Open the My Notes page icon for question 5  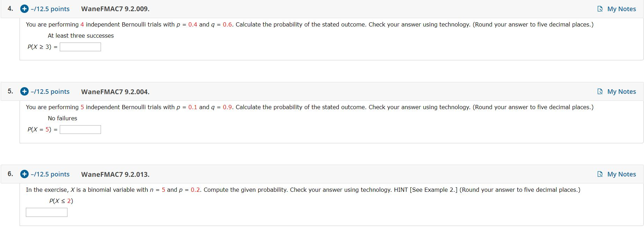coord(599,91)
